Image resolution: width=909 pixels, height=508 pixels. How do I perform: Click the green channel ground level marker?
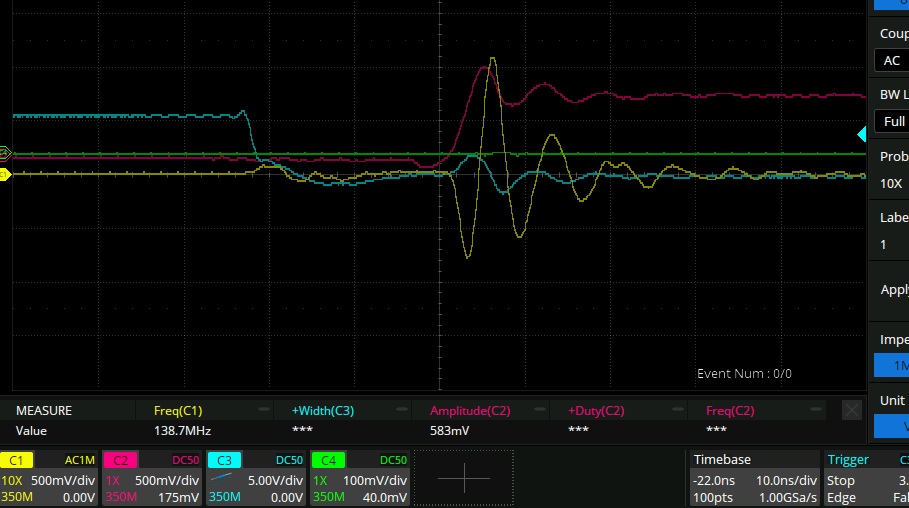[5, 153]
